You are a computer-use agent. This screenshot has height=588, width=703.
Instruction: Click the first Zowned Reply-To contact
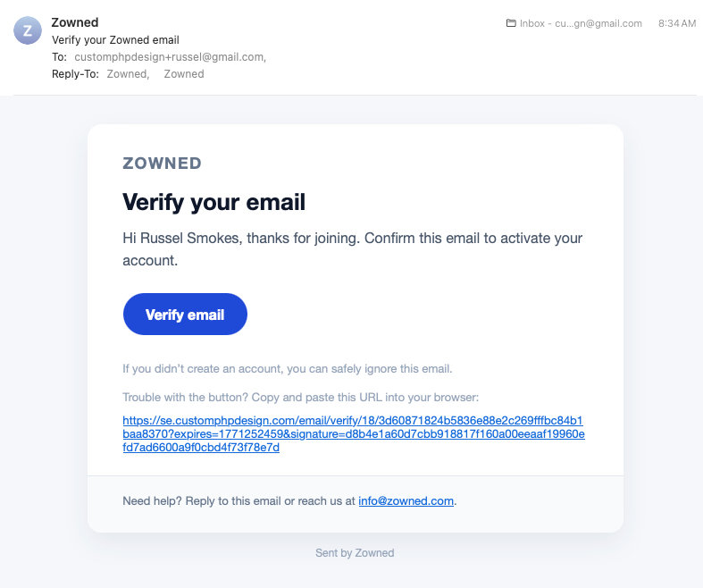pyautogui.click(x=127, y=74)
